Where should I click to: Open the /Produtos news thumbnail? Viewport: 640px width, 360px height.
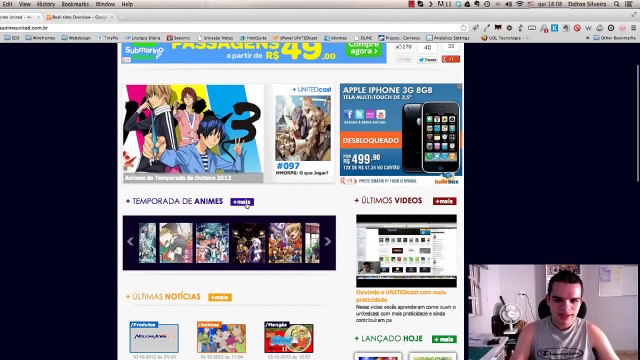coord(154,337)
